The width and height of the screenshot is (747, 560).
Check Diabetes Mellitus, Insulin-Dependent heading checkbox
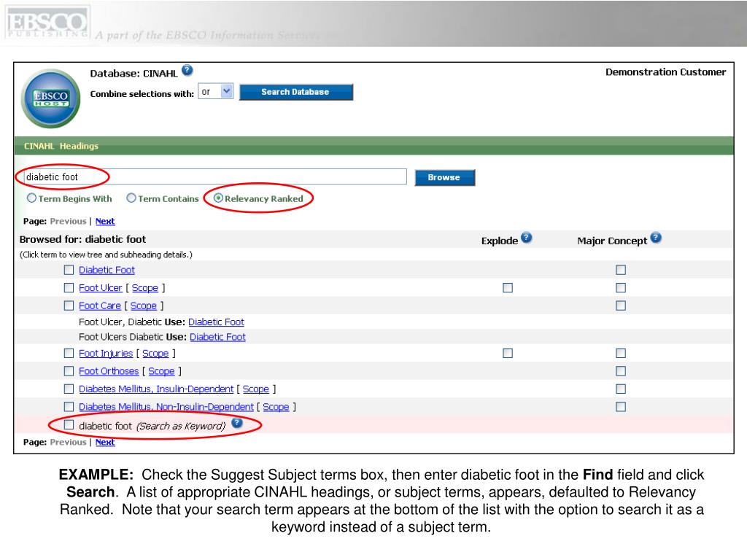[69, 389]
